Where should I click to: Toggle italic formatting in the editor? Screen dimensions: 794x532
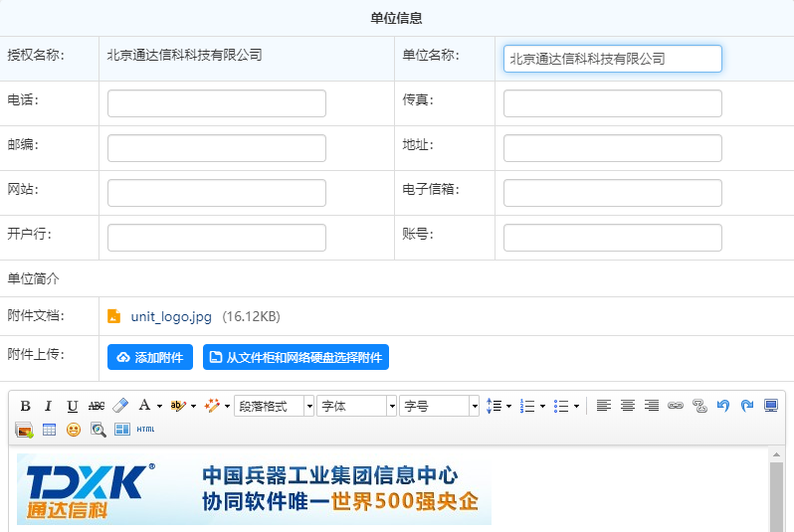pyautogui.click(x=49, y=406)
